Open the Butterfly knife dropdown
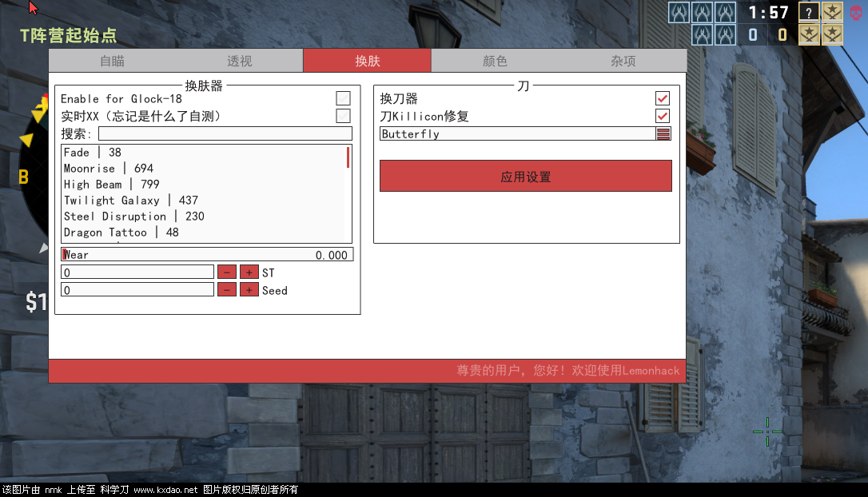The width and height of the screenshot is (868, 497). click(x=525, y=134)
